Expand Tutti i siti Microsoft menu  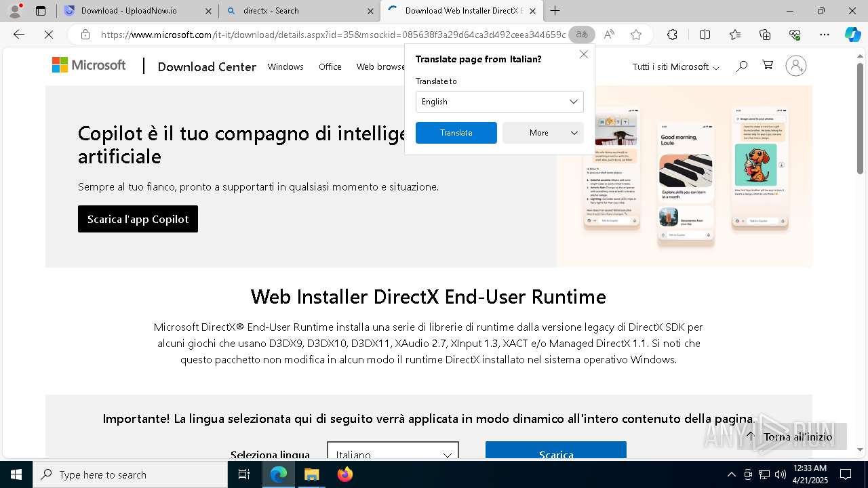tap(675, 66)
